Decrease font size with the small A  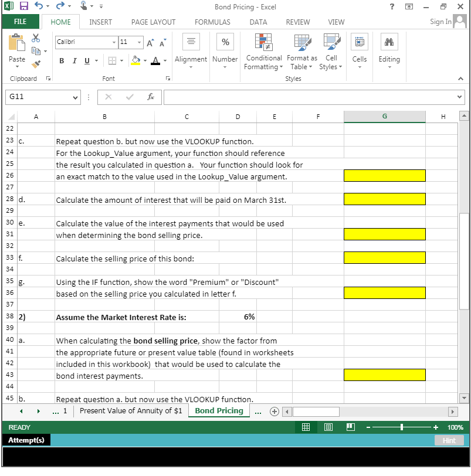tap(163, 43)
